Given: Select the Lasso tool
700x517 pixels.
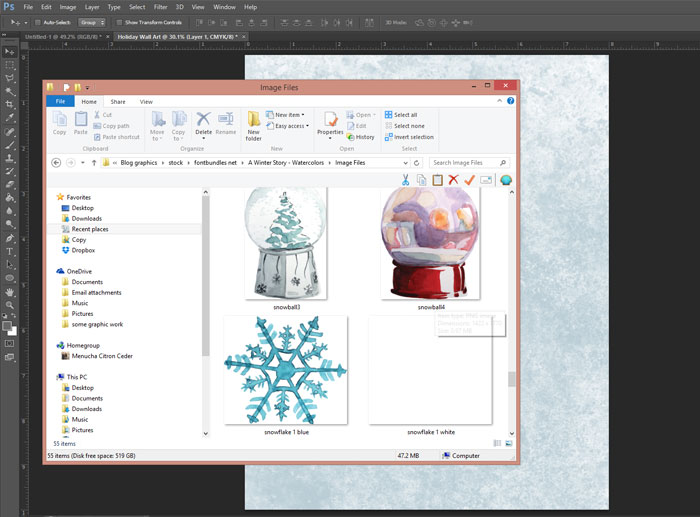Looking at the screenshot, I should click(x=9, y=79).
